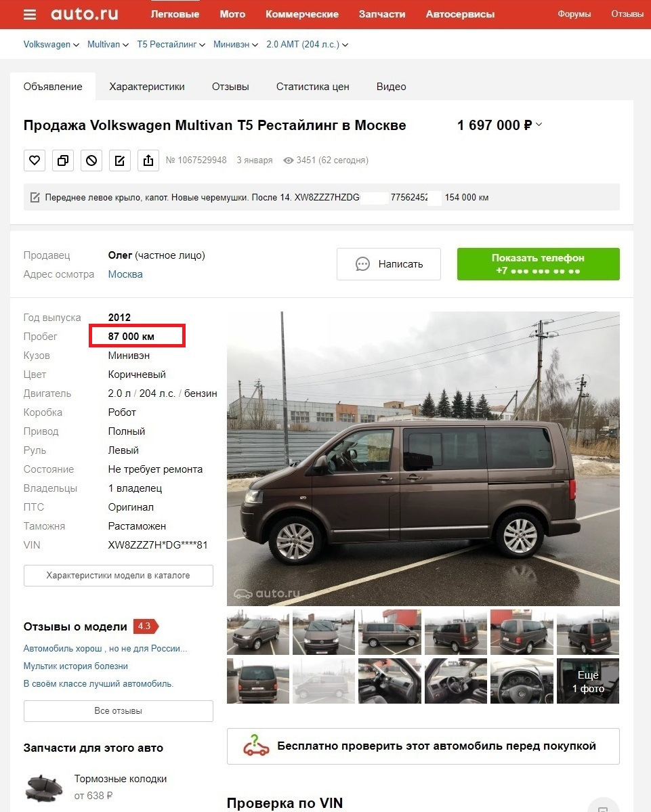Share the listing via share icon
The width and height of the screenshot is (651, 812).
(x=148, y=161)
